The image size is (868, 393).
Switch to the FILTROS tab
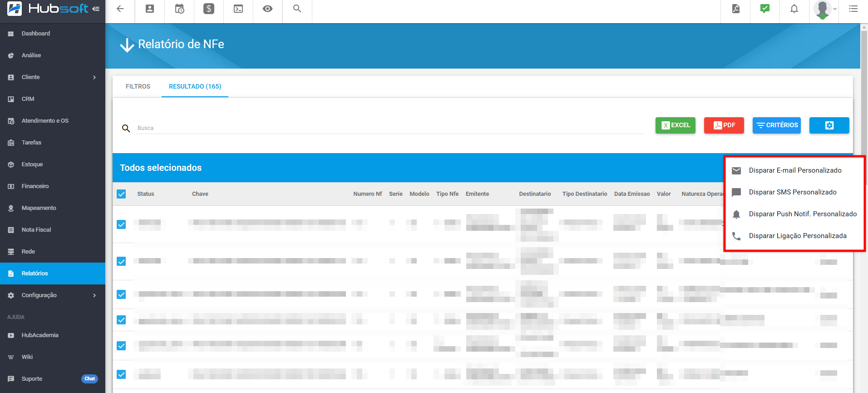pyautogui.click(x=138, y=86)
